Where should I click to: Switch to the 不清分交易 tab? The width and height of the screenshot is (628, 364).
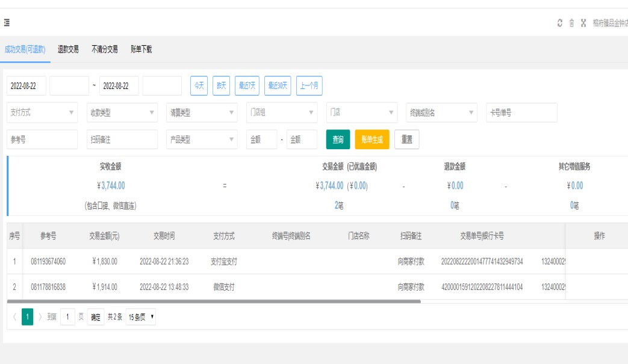pyautogui.click(x=104, y=49)
